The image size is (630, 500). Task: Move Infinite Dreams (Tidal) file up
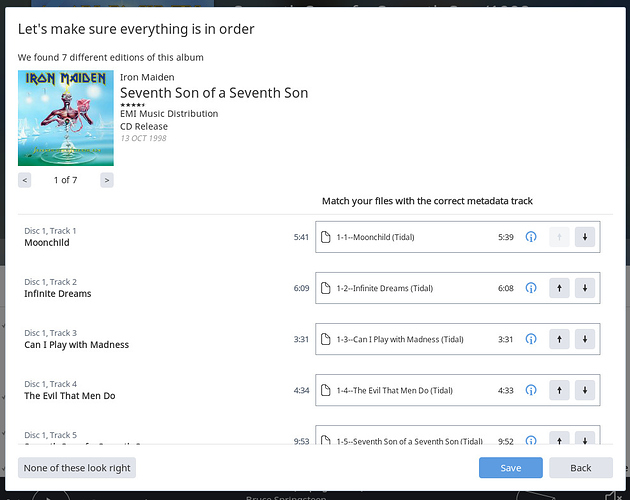[559, 288]
